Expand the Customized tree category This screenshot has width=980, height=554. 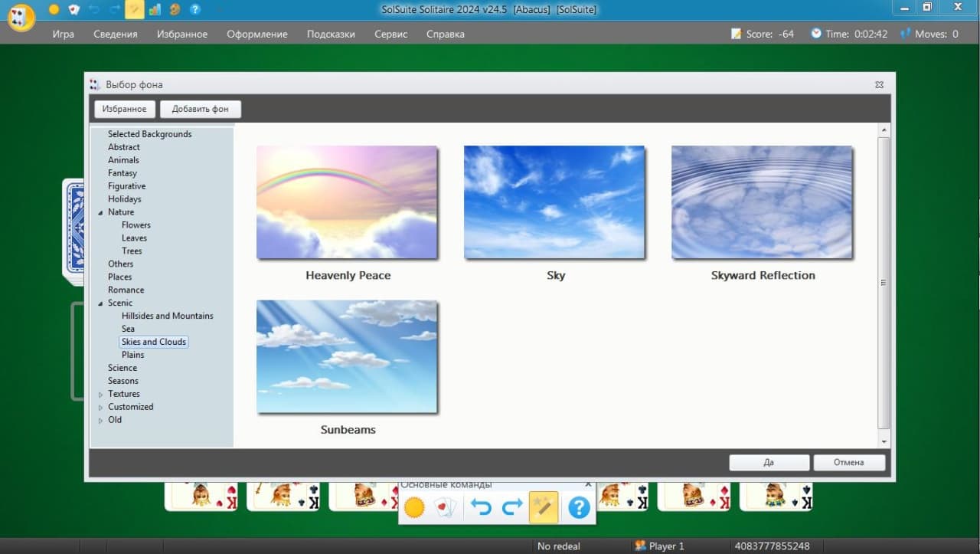click(x=100, y=408)
